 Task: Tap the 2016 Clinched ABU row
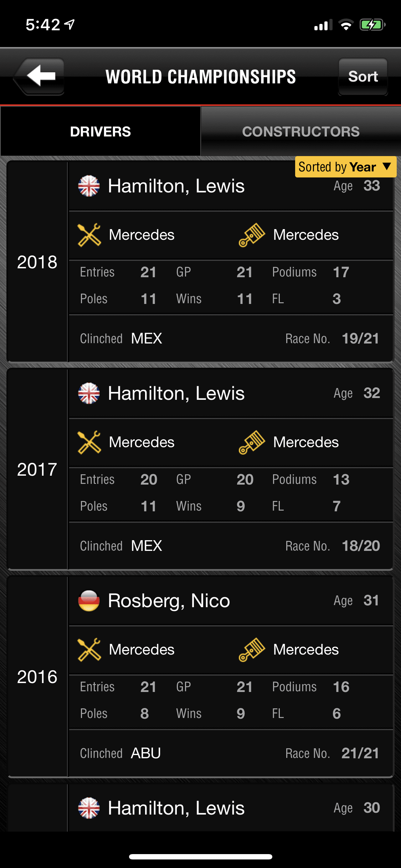(231, 753)
